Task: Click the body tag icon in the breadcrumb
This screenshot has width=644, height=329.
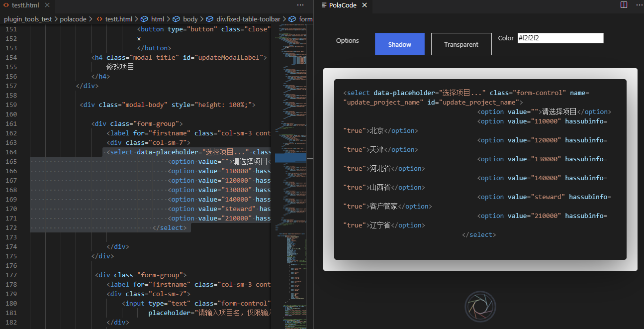Action: tap(177, 19)
